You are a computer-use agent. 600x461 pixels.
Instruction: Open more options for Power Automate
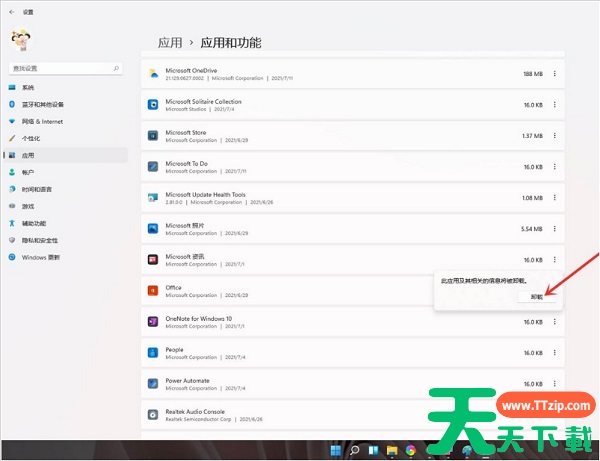[554, 383]
